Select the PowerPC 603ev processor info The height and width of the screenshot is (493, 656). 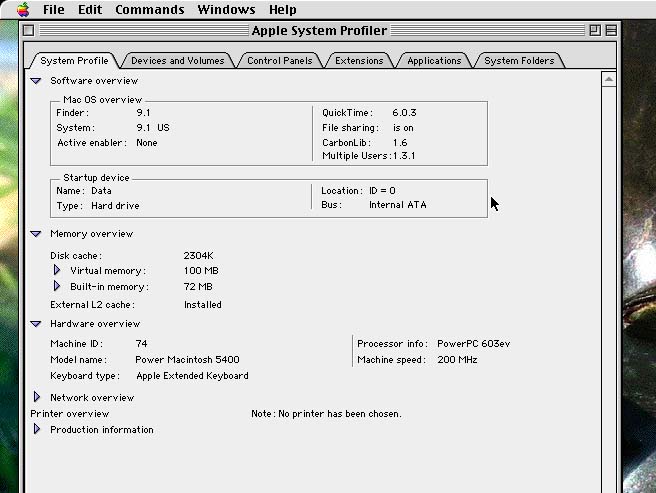474,344
